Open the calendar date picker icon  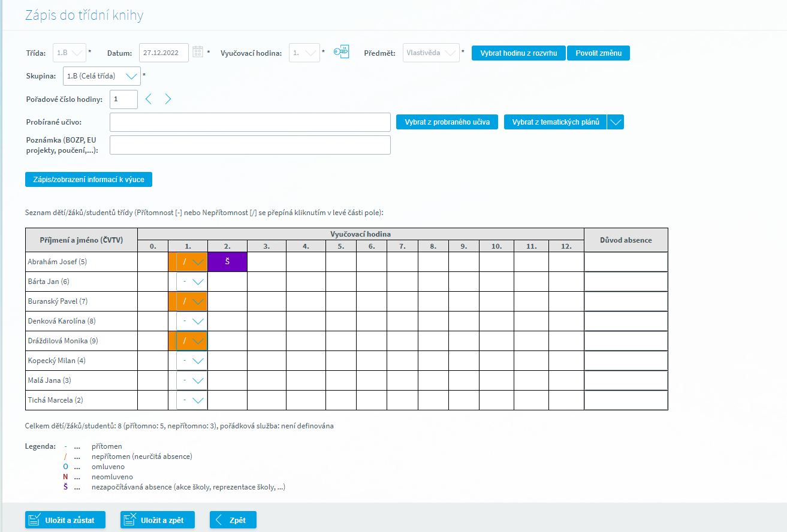point(198,53)
